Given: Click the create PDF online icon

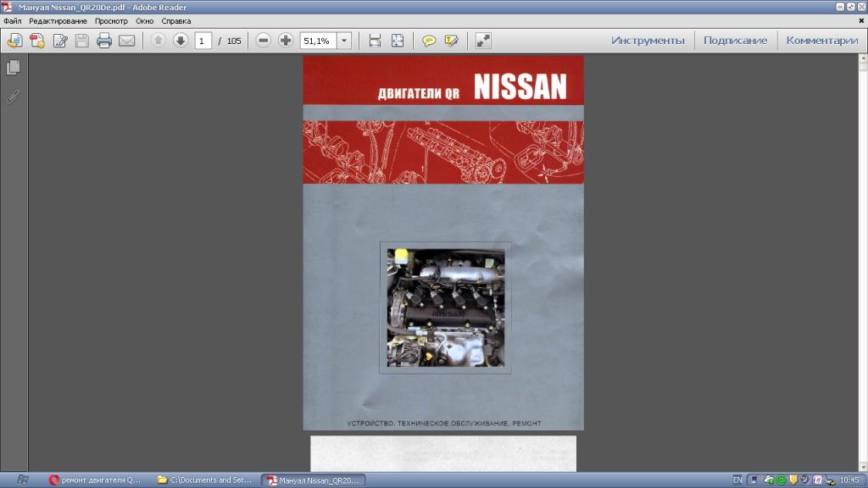Looking at the screenshot, I should coord(37,41).
